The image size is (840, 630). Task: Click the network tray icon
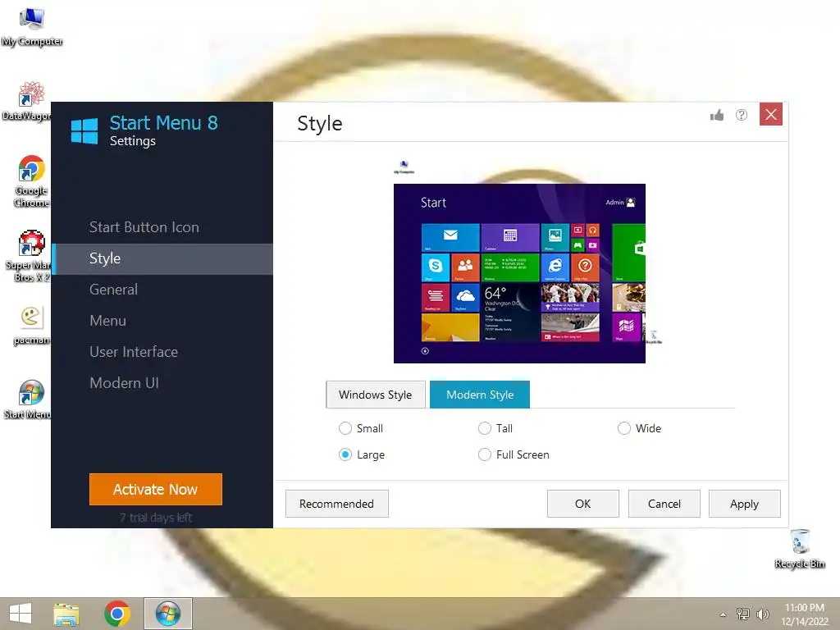click(743, 614)
